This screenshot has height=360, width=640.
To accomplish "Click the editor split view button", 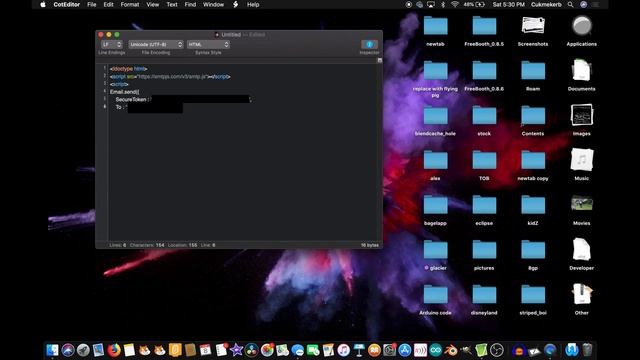I will 380,60.
